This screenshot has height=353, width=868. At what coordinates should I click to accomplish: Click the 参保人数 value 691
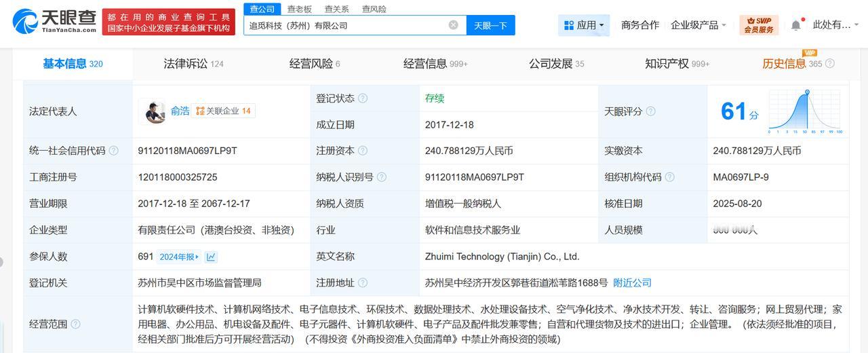(146, 257)
